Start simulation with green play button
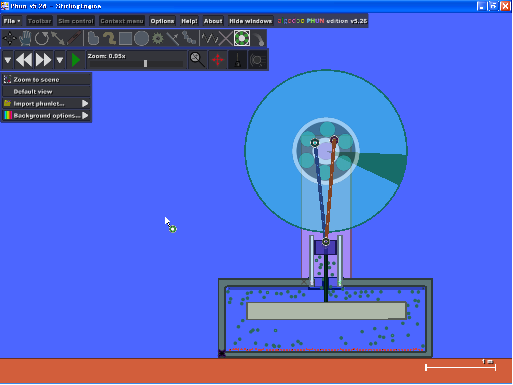513x385 pixels. [x=76, y=60]
